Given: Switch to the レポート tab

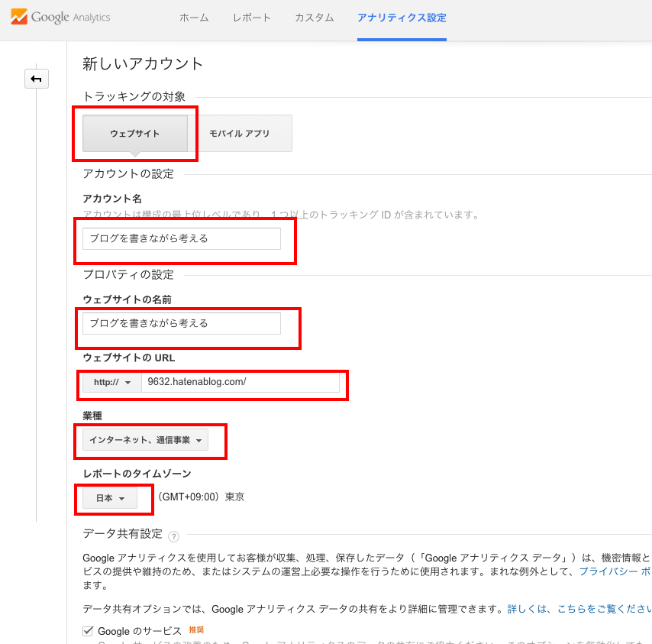Looking at the screenshot, I should (251, 18).
